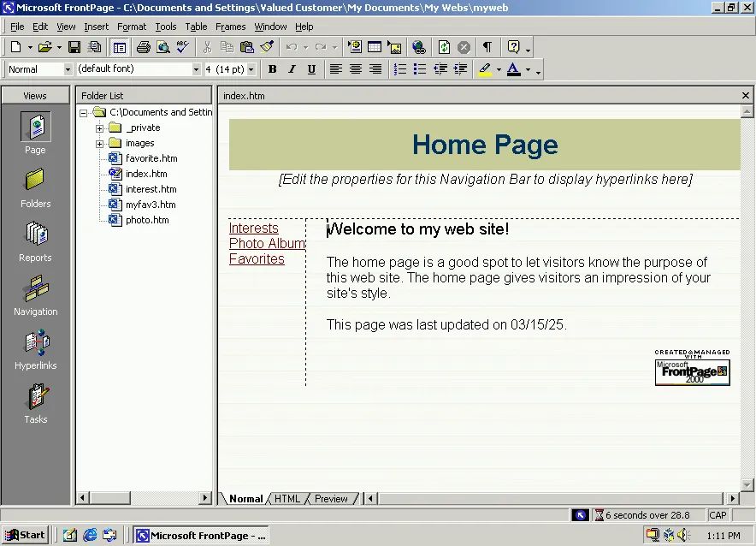
Task: Switch to the HTML tab
Action: pyautogui.click(x=287, y=499)
